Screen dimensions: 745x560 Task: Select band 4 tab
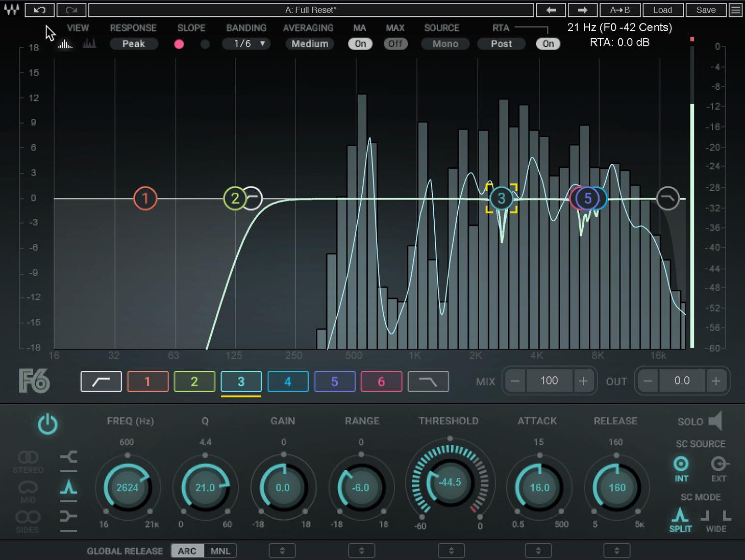288,381
